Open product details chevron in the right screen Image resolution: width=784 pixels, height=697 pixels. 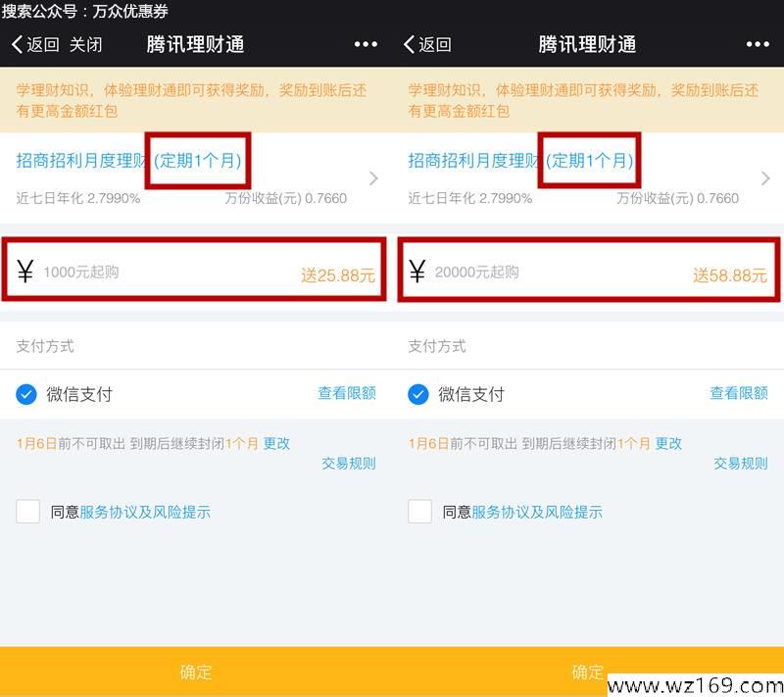[765, 178]
